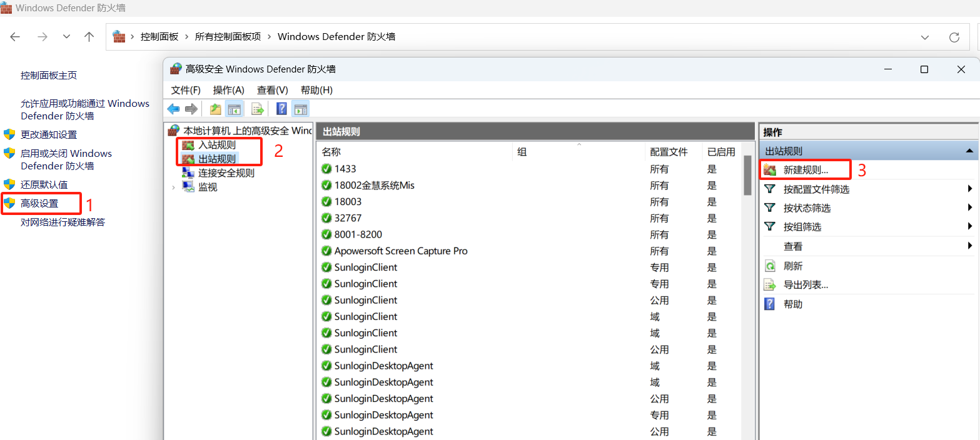Click the funnel icon beside 按状态筛选
Image resolution: width=980 pixels, height=440 pixels.
[x=770, y=207]
